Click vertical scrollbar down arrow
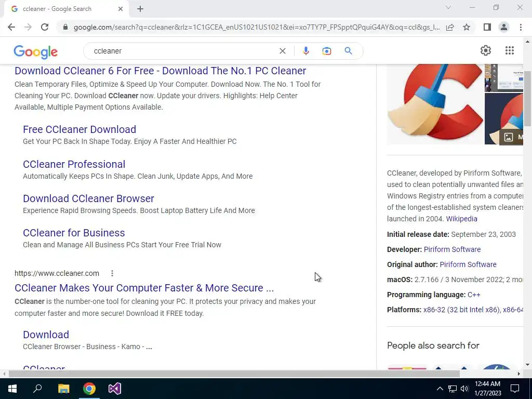The image size is (532, 399). [527, 365]
